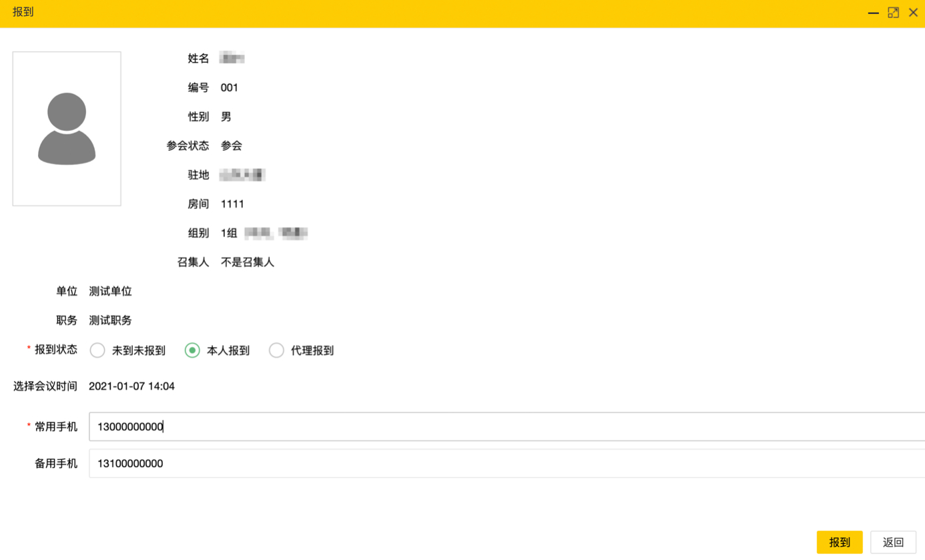This screenshot has height=560, width=925.
Task: Click the attendee avatar placeholder photo
Action: click(67, 129)
